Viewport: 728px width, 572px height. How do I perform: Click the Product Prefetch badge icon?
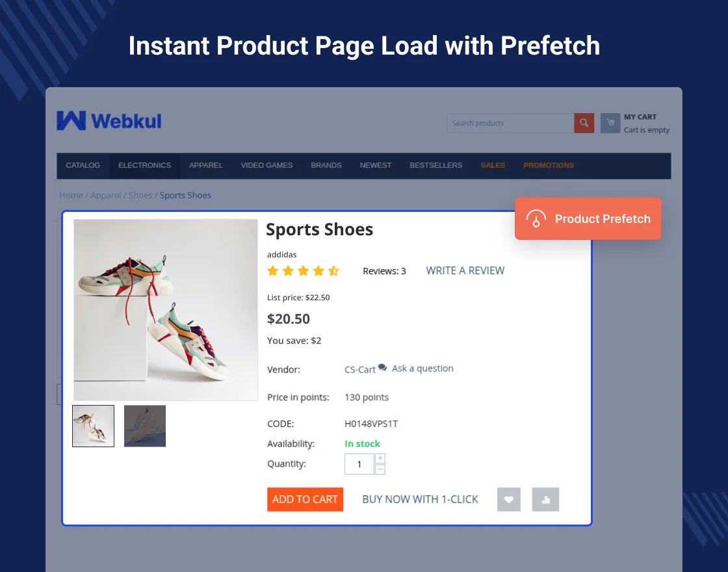coord(536,218)
